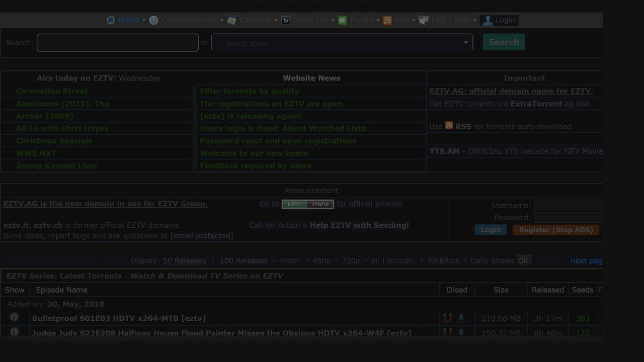Click the Forum speech bubble icon
Viewport: 644px width, 362px height.
(343, 20)
